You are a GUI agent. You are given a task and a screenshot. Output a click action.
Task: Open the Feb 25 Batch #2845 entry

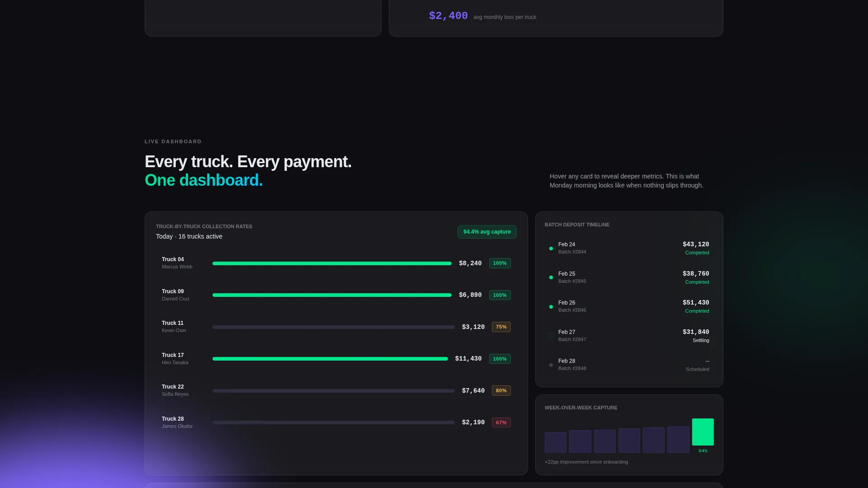[x=629, y=277]
